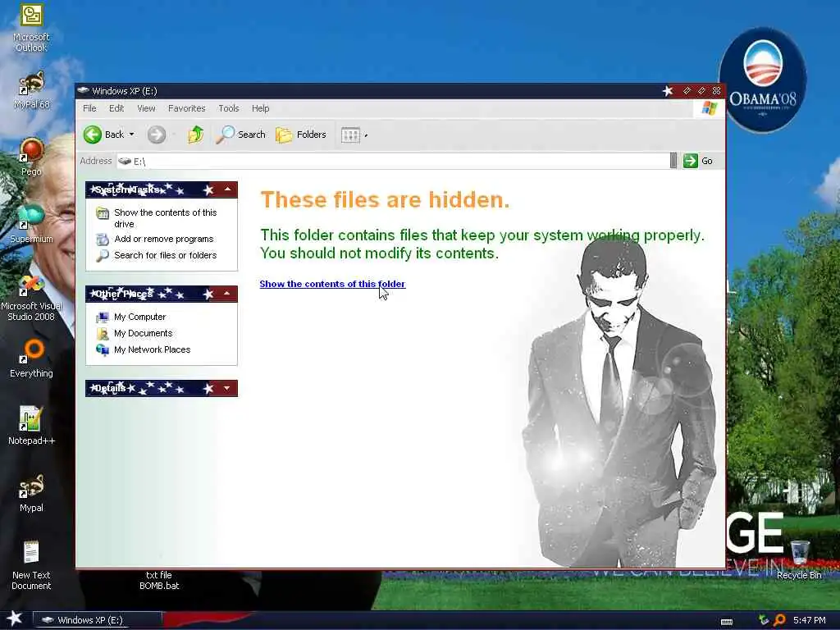Viewport: 840px width, 630px height.
Task: Expand the Details panel
Action: (228, 388)
